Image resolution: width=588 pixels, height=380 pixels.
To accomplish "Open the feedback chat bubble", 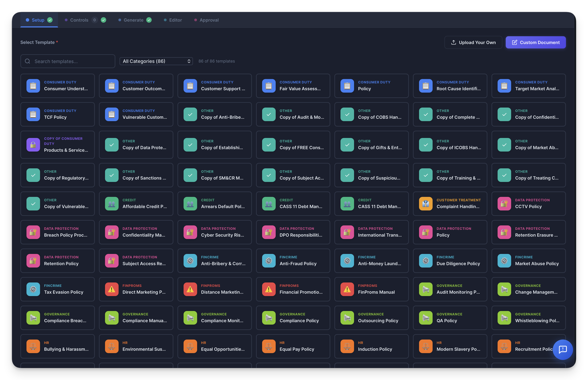I will click(x=563, y=349).
